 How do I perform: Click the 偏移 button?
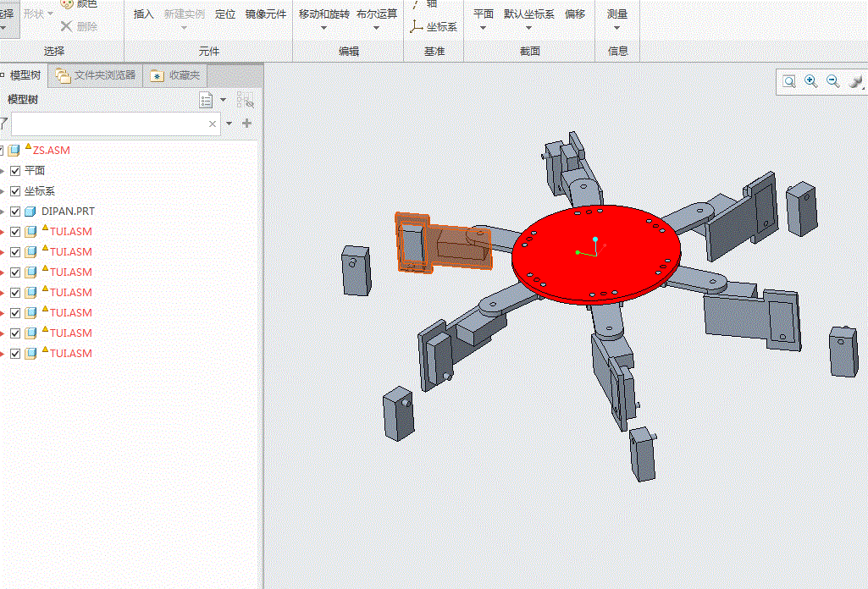[575, 14]
